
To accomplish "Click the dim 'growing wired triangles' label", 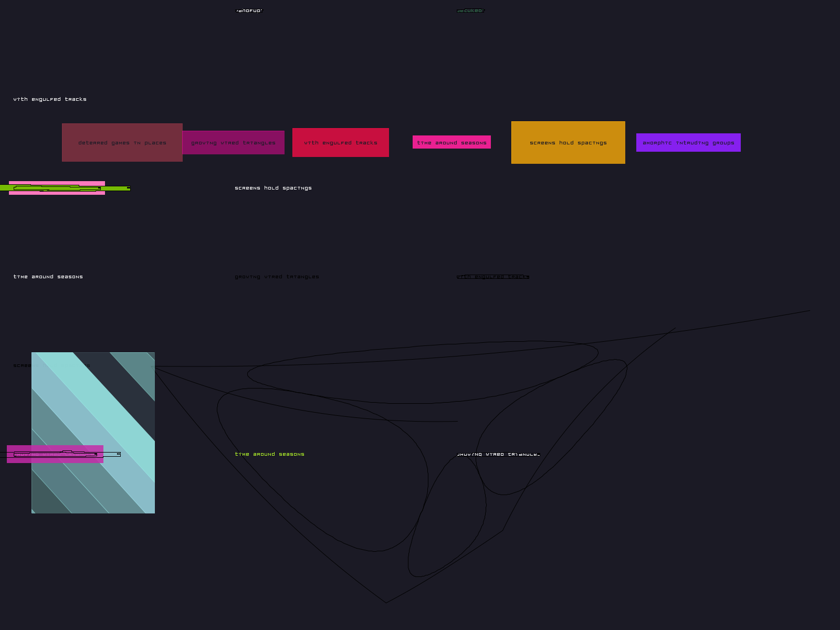I will 277,277.
